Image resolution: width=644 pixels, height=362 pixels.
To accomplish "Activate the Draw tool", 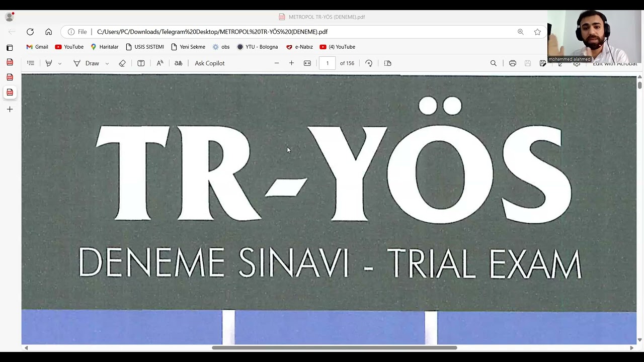I will [87, 63].
